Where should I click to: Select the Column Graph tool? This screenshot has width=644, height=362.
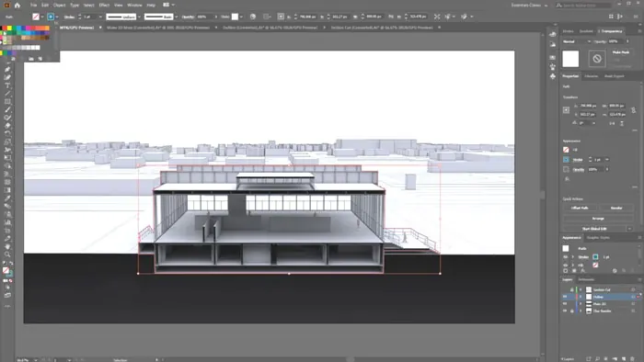(7, 222)
